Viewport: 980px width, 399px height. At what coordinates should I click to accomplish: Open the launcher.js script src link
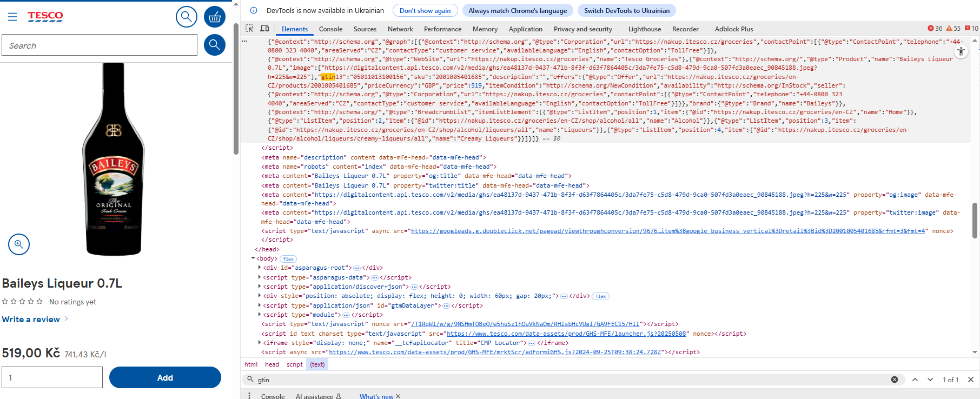tap(566, 334)
